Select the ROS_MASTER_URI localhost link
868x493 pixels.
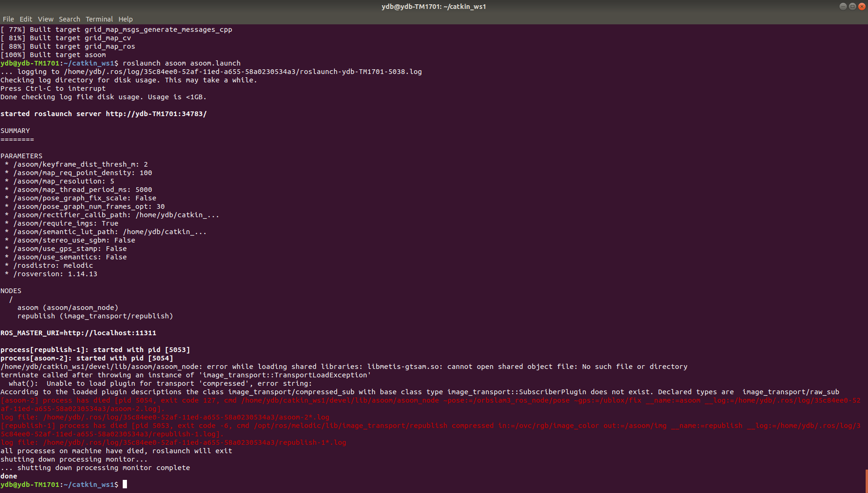pos(126,332)
